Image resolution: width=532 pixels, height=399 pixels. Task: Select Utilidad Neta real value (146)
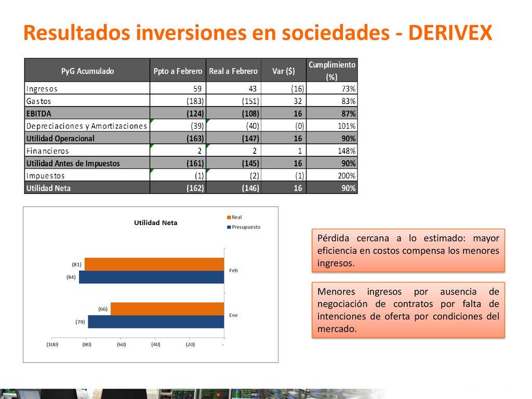(250, 188)
